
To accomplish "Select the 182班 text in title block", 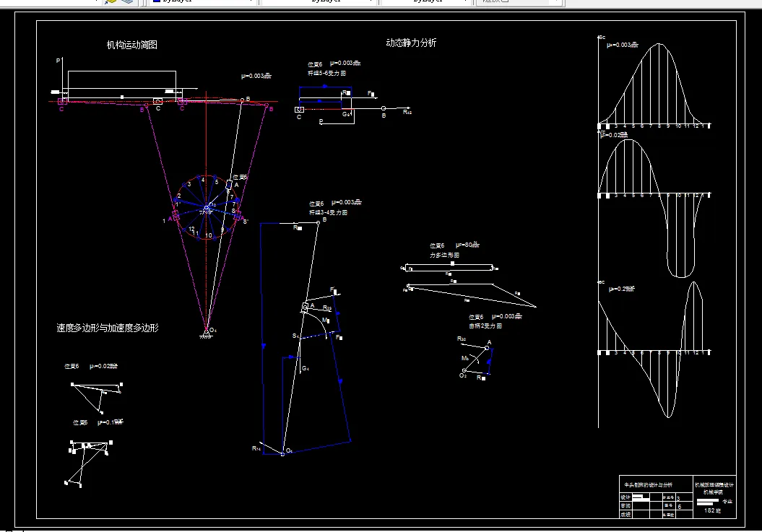I will 712,510.
